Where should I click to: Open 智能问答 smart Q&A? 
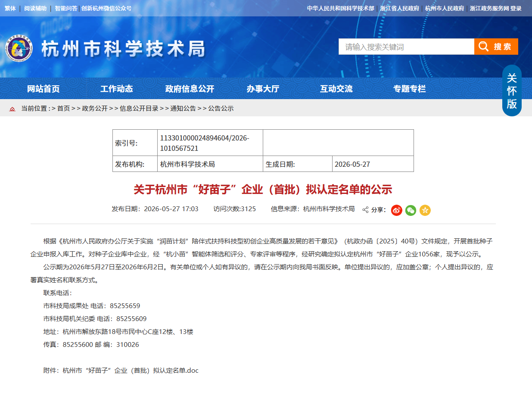[x=66, y=8]
